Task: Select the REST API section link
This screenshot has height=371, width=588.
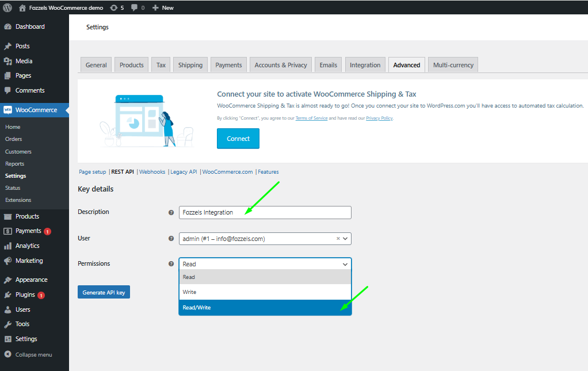Action: tap(123, 171)
